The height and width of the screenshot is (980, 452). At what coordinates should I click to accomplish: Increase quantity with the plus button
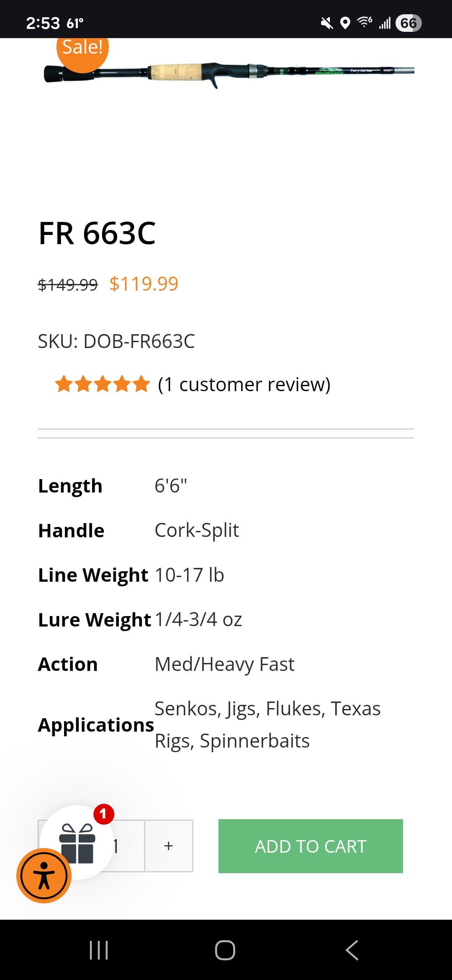coord(169,846)
